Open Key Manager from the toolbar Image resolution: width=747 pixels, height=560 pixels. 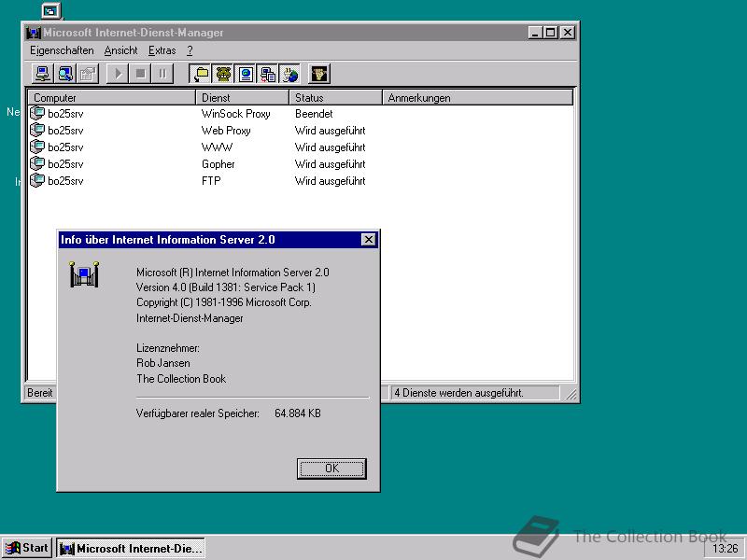tap(319, 74)
